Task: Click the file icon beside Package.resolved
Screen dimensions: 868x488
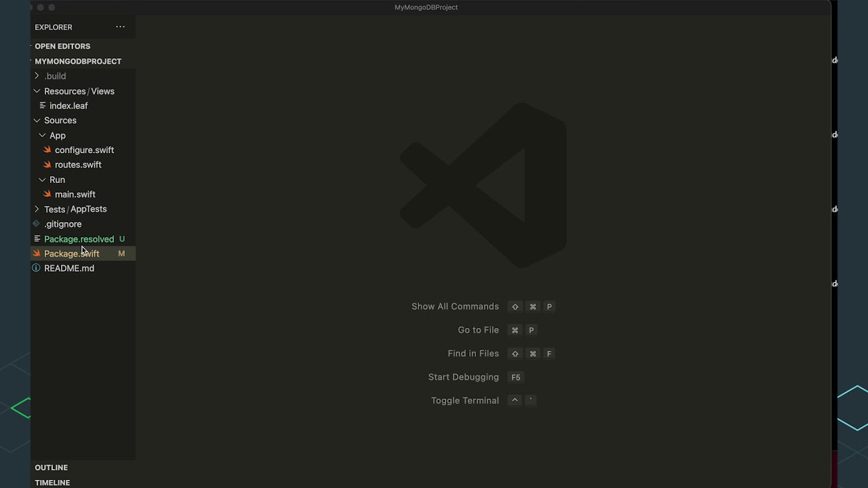Action: 37,239
